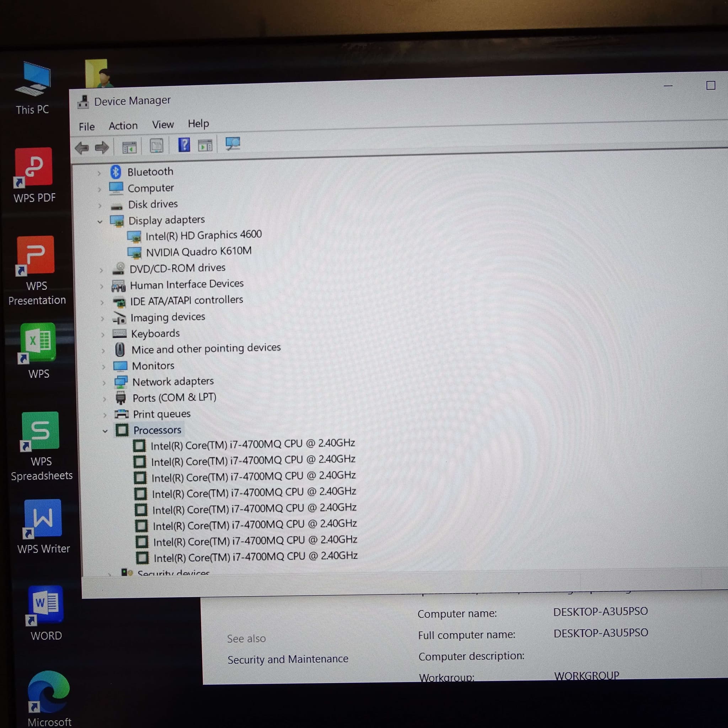Click the DESKTOP-A3U5PSO computer name value

(600, 611)
